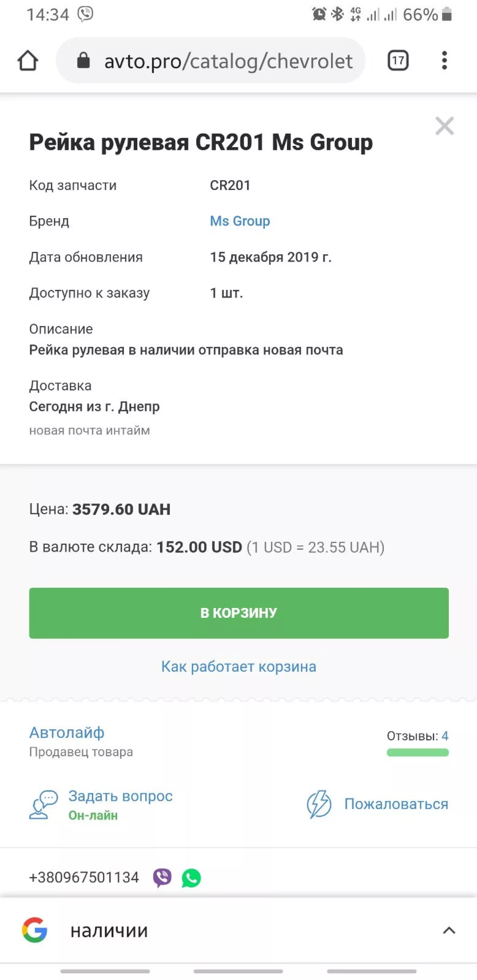Tap the Google logo in bottom bar
This screenshot has height=980, width=477.
pyautogui.click(x=35, y=930)
